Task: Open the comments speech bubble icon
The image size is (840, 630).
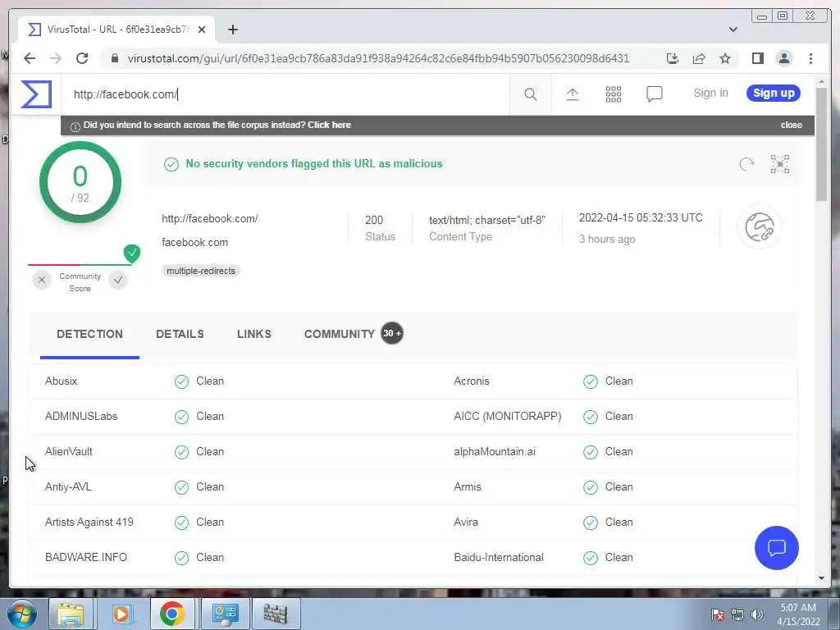Action: click(654, 94)
